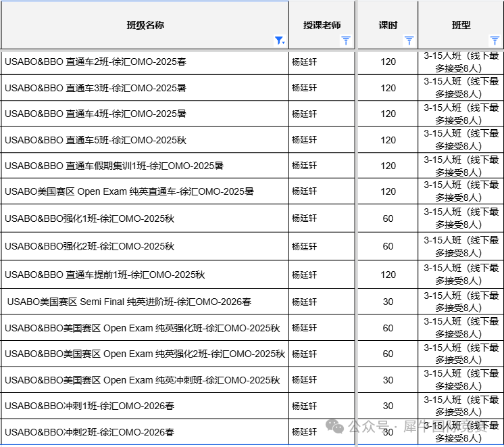Select cell USABO&BBO 直通车假期集训1班-徐汇OMO-2025暑
Viewport: 504px width, 447px height.
pyautogui.click(x=145, y=166)
